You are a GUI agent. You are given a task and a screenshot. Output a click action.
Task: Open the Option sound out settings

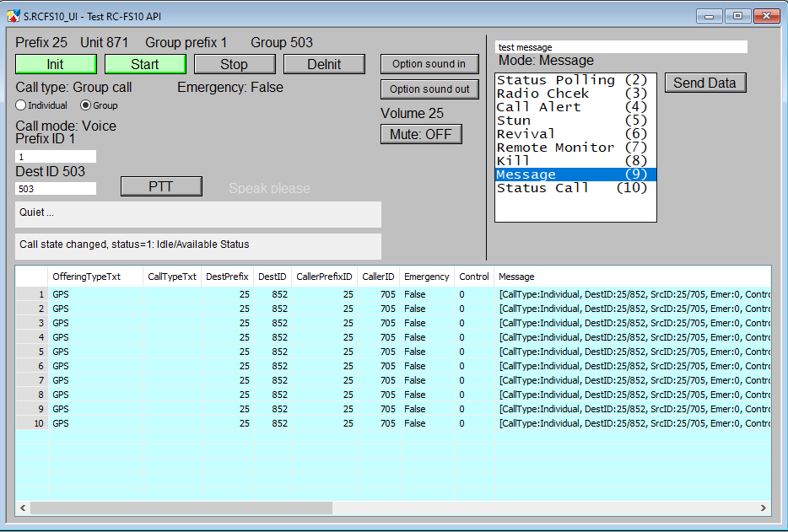coord(429,89)
